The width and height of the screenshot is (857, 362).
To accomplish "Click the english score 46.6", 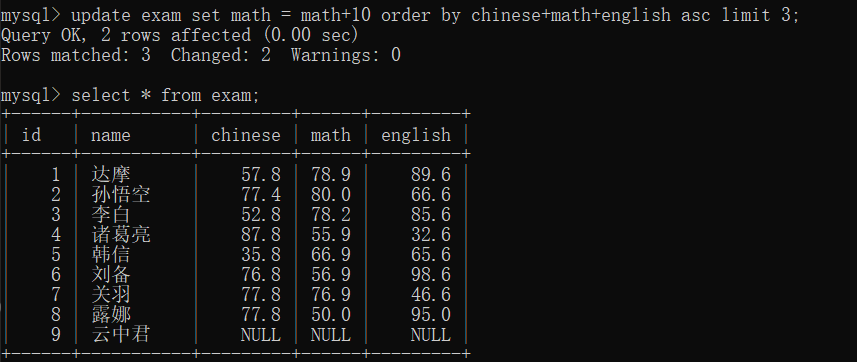I will (431, 295).
